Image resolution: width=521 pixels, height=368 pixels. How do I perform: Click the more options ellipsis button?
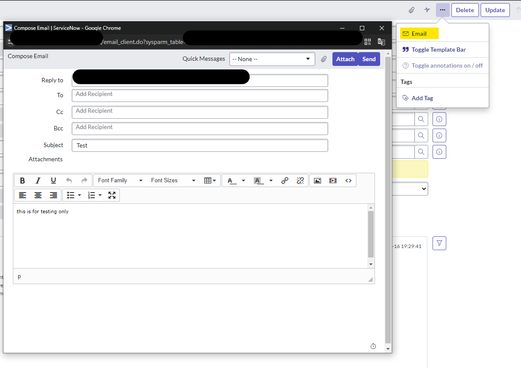443,10
